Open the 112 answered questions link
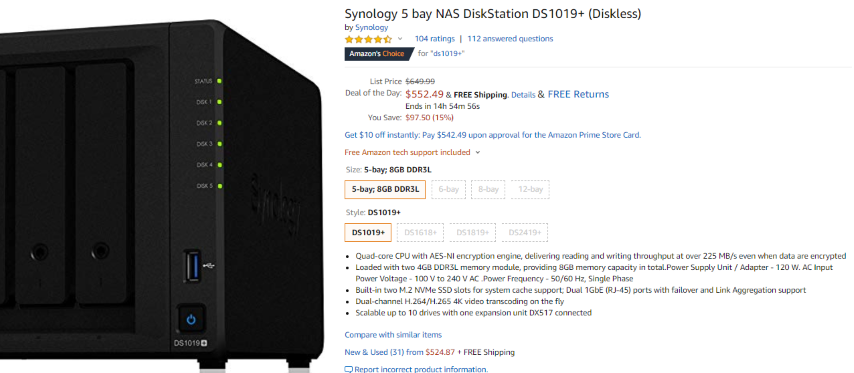854x373 pixels. 510,39
